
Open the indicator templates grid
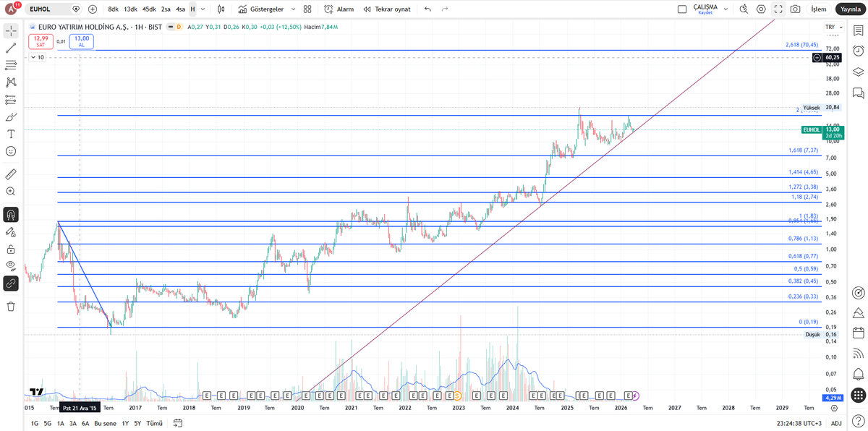(x=307, y=9)
